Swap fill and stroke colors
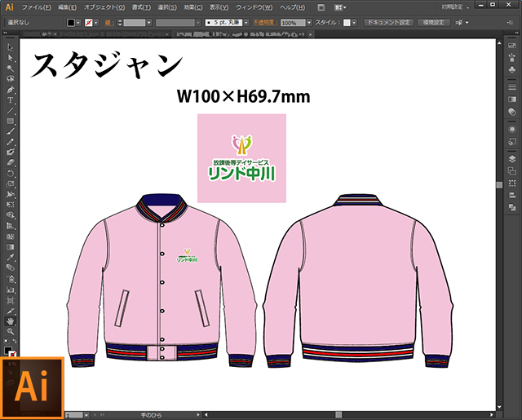 click(15, 342)
